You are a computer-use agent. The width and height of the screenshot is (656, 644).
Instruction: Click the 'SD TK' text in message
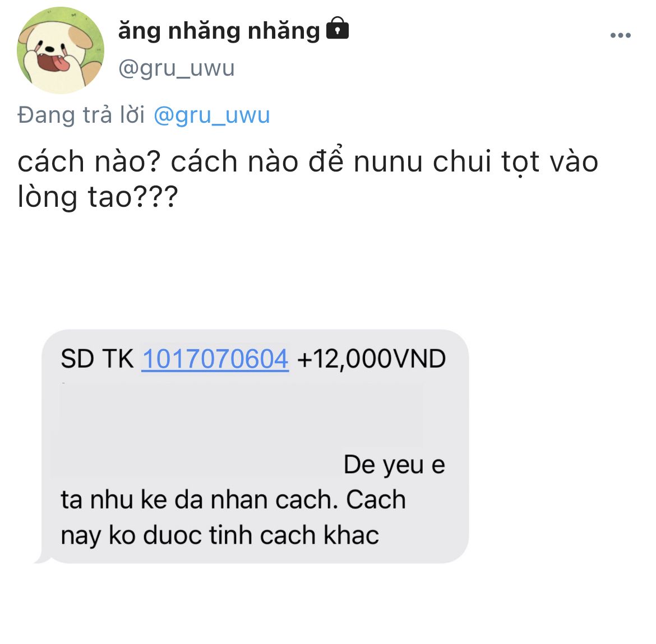[x=97, y=359]
